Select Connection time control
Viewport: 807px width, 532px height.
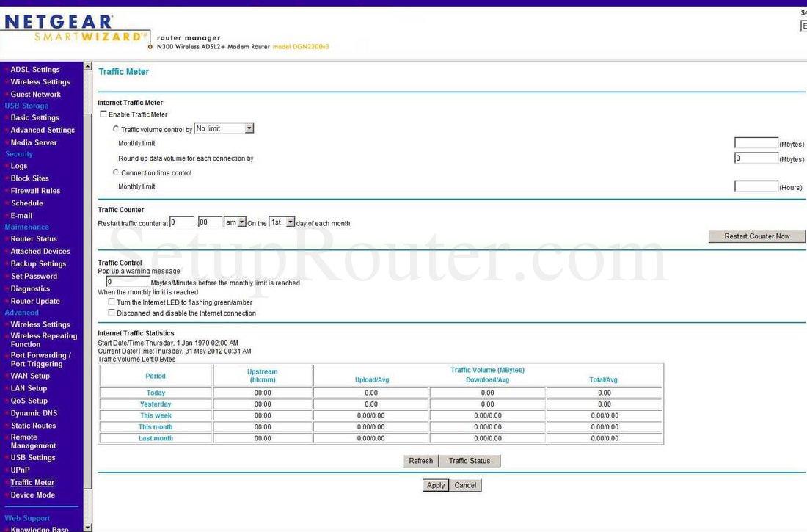point(116,172)
